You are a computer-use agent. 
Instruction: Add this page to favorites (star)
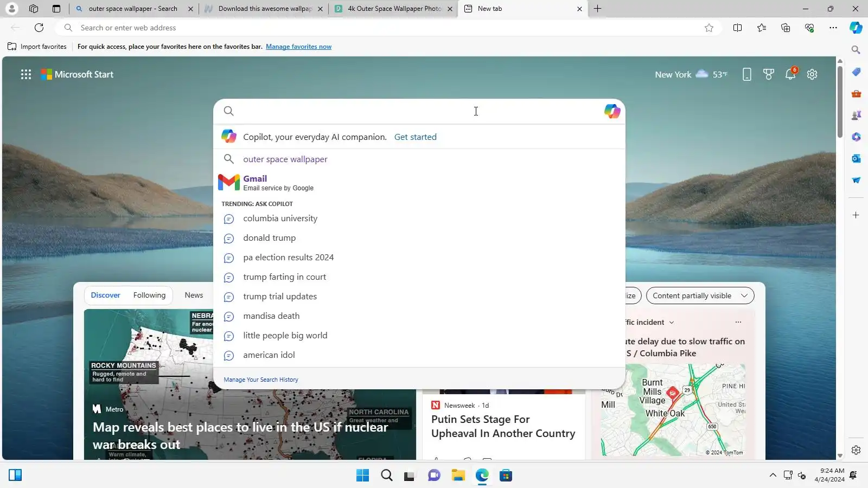tap(709, 28)
